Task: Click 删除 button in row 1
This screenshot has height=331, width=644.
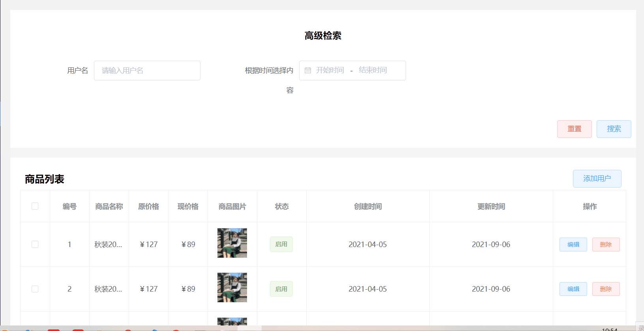Action: click(606, 244)
